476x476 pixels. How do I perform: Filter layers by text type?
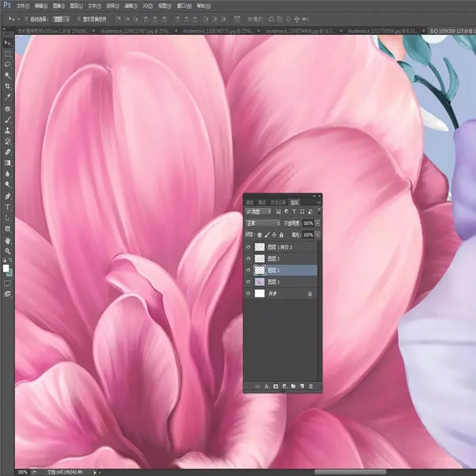[294, 212]
